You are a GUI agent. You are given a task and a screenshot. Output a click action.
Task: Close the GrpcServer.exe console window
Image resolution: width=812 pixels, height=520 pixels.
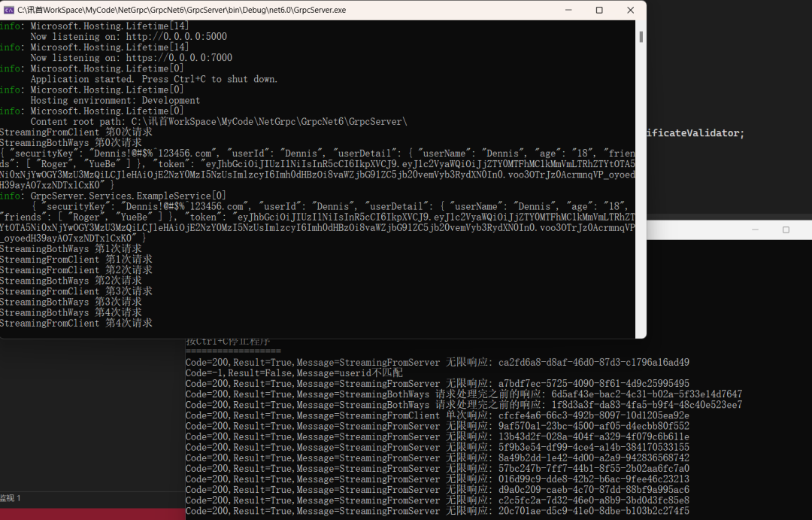(x=630, y=10)
